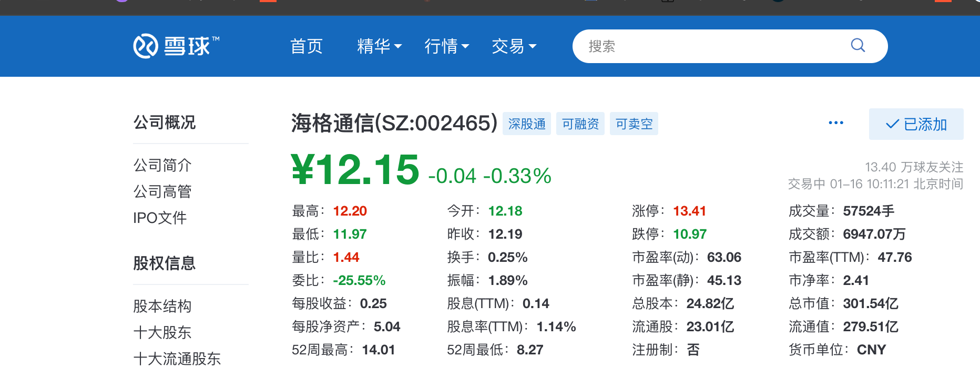The image size is (980, 367).
Task: Click the 深股通 tag
Action: pyautogui.click(x=527, y=124)
